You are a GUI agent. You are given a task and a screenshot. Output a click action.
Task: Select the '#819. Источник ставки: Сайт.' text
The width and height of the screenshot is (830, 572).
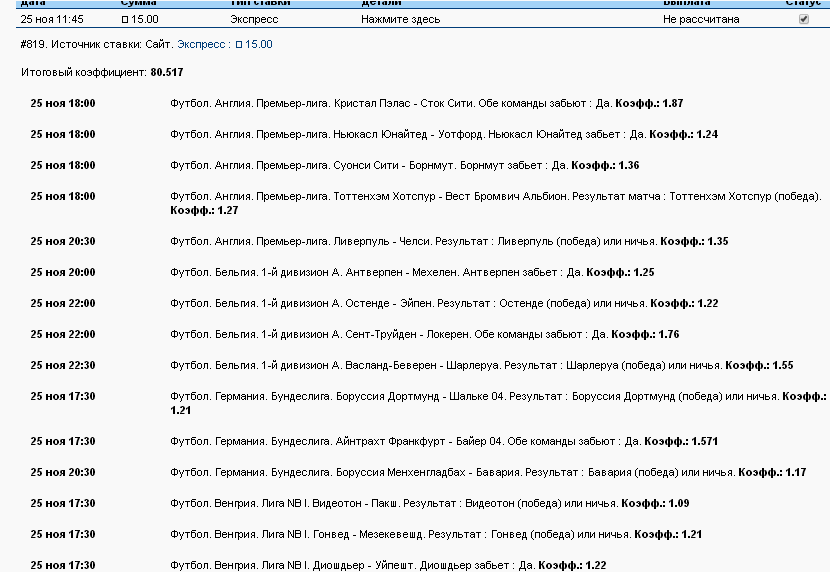[x=97, y=44]
